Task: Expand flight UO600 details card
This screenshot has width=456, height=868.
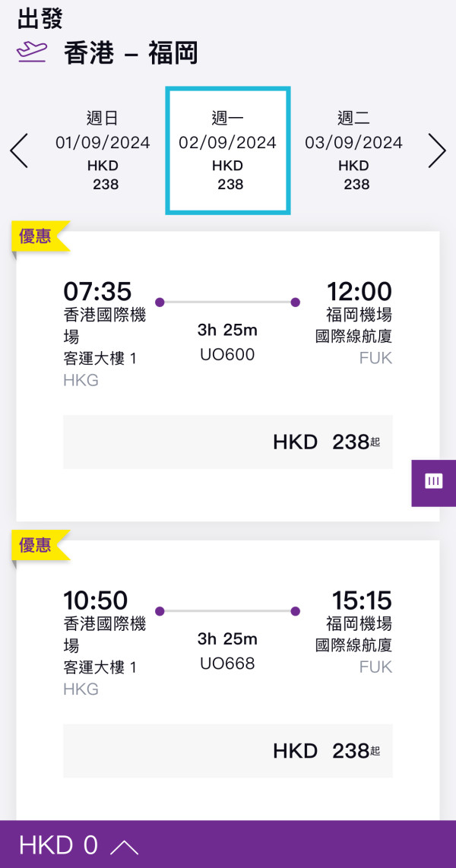Action: point(228,334)
